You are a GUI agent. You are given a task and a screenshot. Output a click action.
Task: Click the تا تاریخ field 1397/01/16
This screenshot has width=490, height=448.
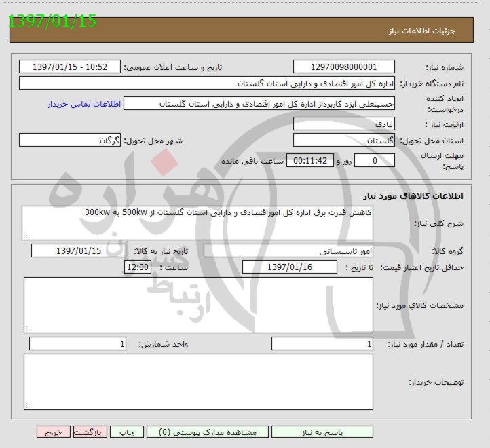click(290, 267)
